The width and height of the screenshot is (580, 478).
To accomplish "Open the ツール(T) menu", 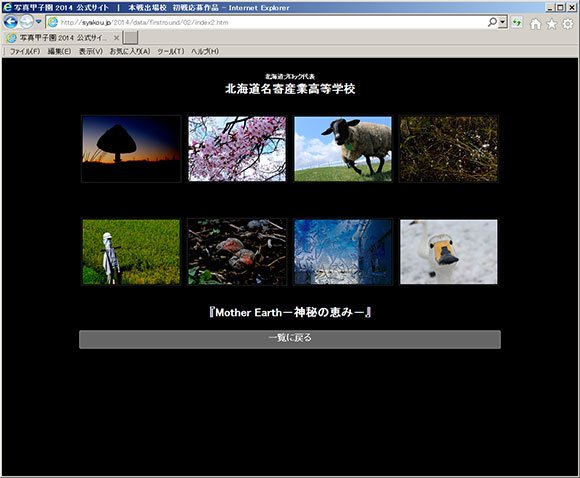I will 171,51.
